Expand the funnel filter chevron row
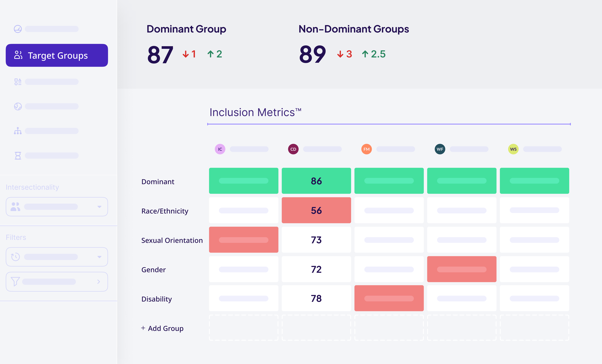 pyautogui.click(x=57, y=282)
